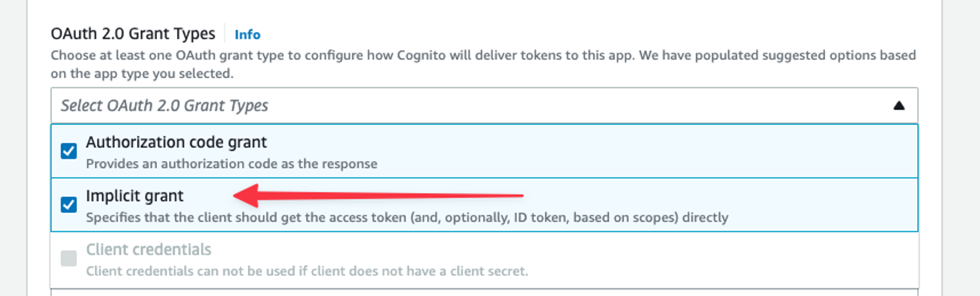
Task: Click the OAuth 2.0 Grant Types heading
Action: [x=133, y=34]
